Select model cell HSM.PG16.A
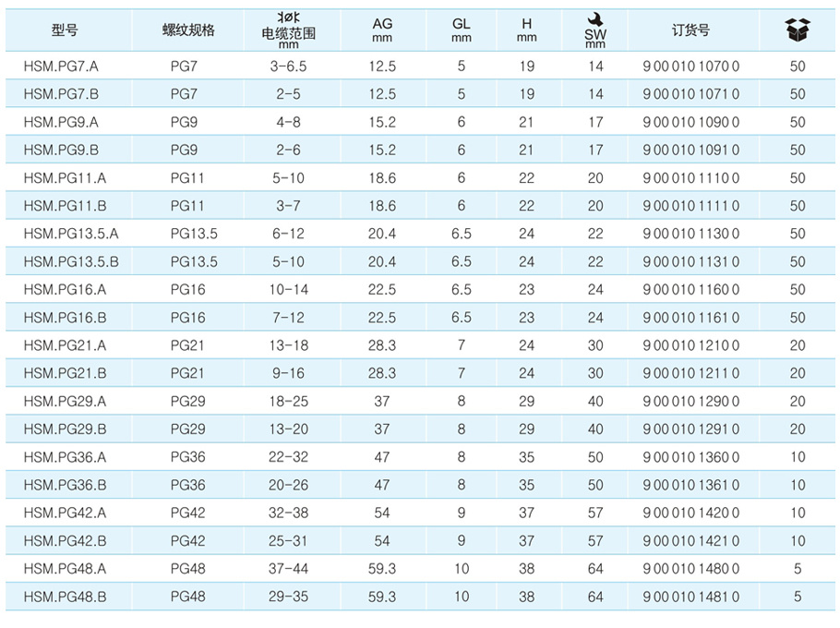The width and height of the screenshot is (840, 628). (x=65, y=290)
